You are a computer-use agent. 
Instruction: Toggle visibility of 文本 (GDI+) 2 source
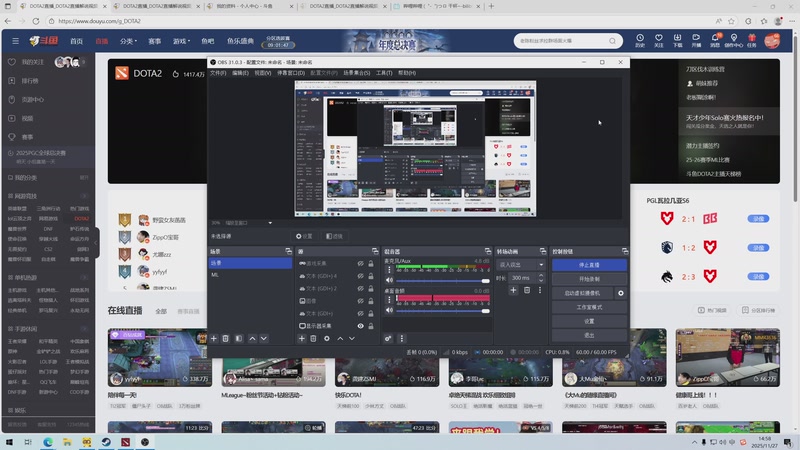[360, 289]
